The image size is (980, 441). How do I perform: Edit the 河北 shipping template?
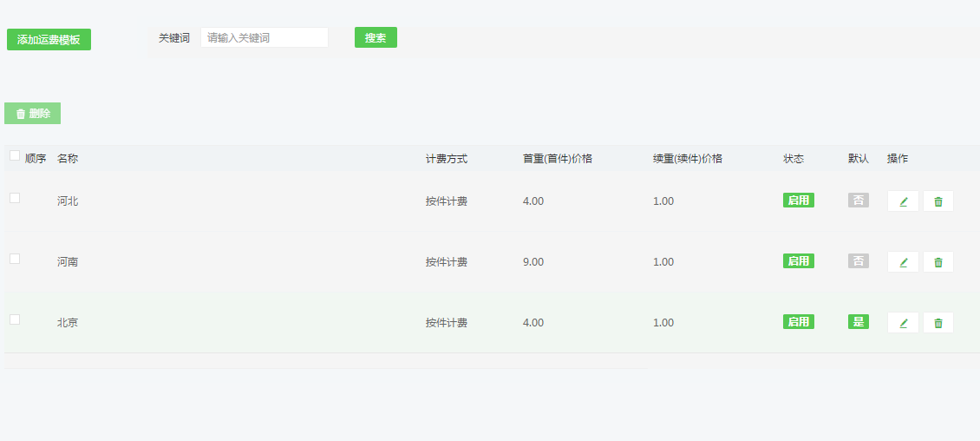[903, 201]
